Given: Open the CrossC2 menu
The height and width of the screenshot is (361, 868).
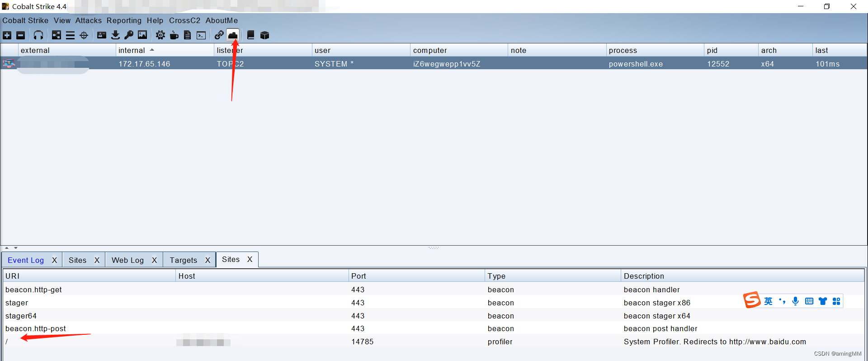Looking at the screenshot, I should click(184, 20).
